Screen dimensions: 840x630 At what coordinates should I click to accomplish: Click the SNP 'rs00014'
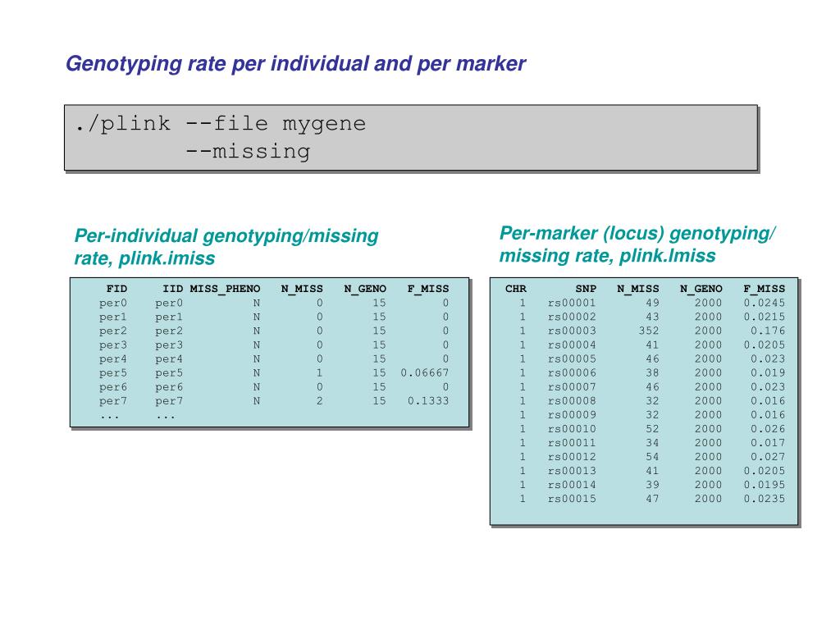pos(572,485)
